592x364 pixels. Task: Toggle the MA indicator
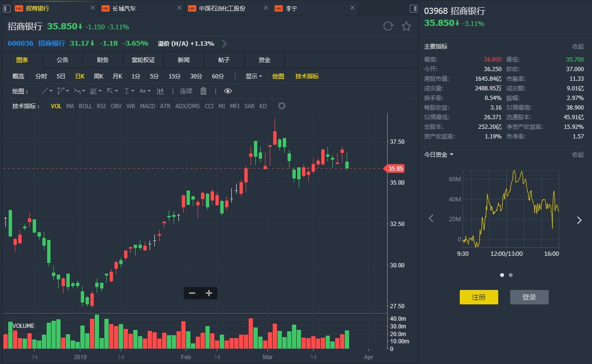tap(70, 106)
